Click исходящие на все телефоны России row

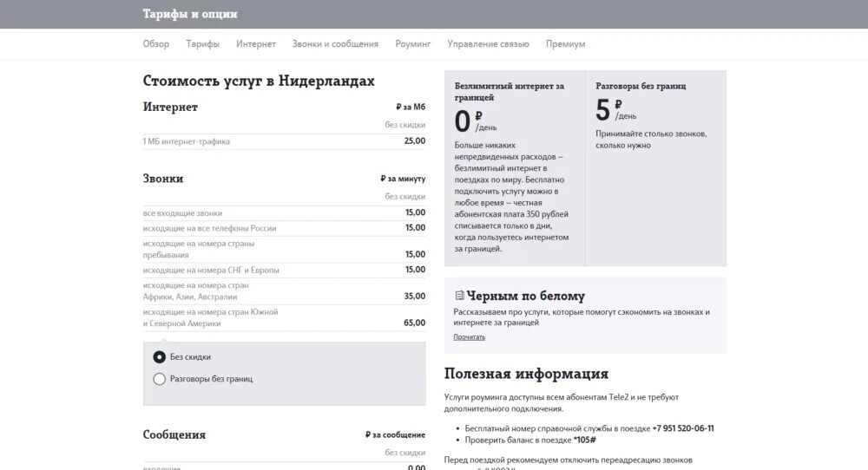[284, 228]
